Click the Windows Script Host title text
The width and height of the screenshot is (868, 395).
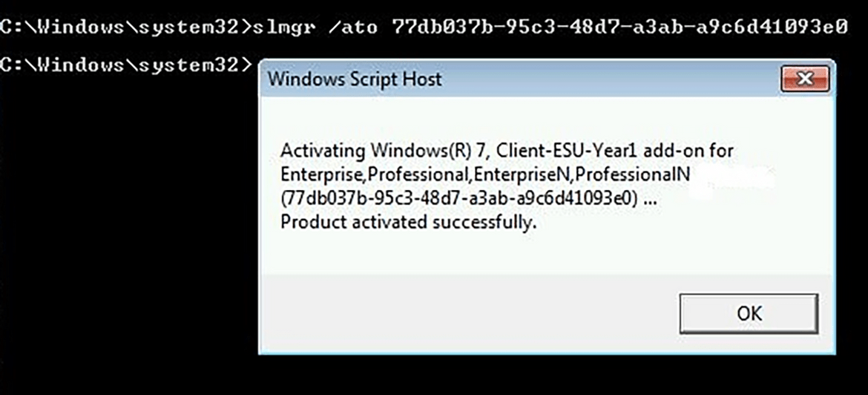point(355,79)
